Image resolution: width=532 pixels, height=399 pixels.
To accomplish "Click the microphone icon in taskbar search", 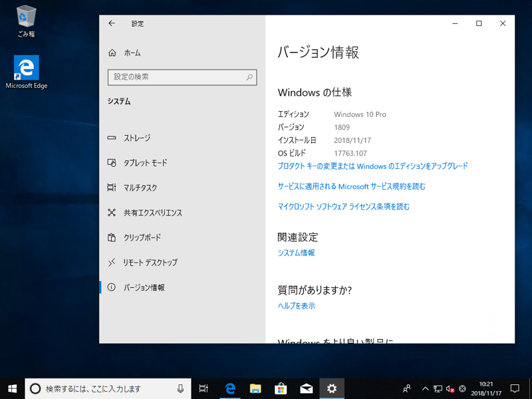I will click(x=181, y=388).
